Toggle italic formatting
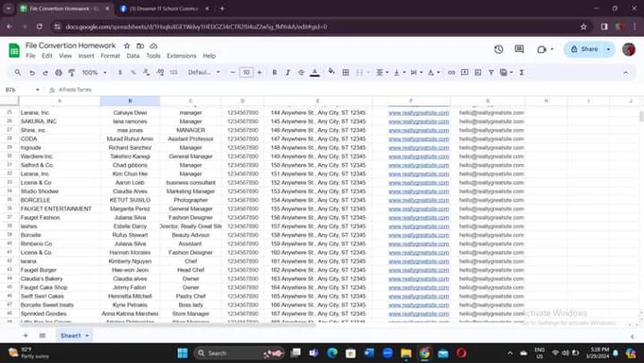644x363 pixels. pos(288,72)
